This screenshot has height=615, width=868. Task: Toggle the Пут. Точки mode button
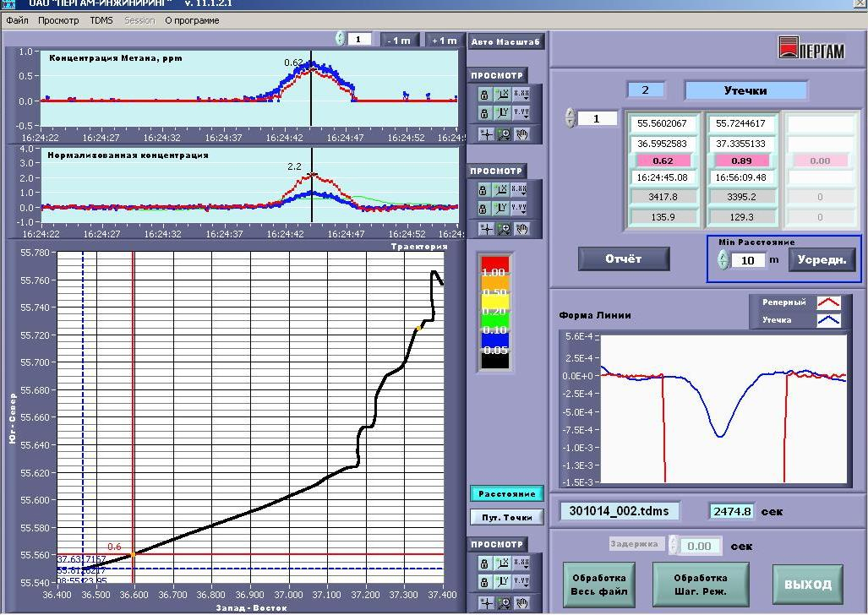tap(506, 518)
